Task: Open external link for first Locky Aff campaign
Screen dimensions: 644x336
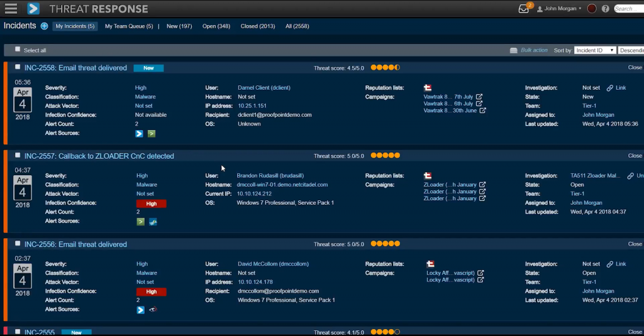Action: [480, 273]
